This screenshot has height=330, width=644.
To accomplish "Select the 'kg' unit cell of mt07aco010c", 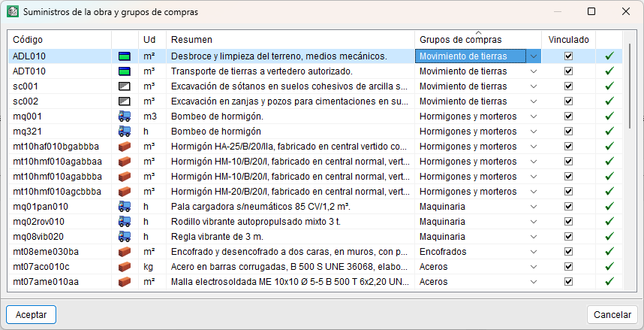I will [152, 267].
